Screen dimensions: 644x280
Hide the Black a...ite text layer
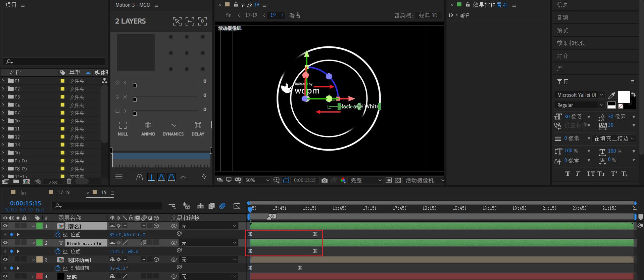[x=5, y=243]
